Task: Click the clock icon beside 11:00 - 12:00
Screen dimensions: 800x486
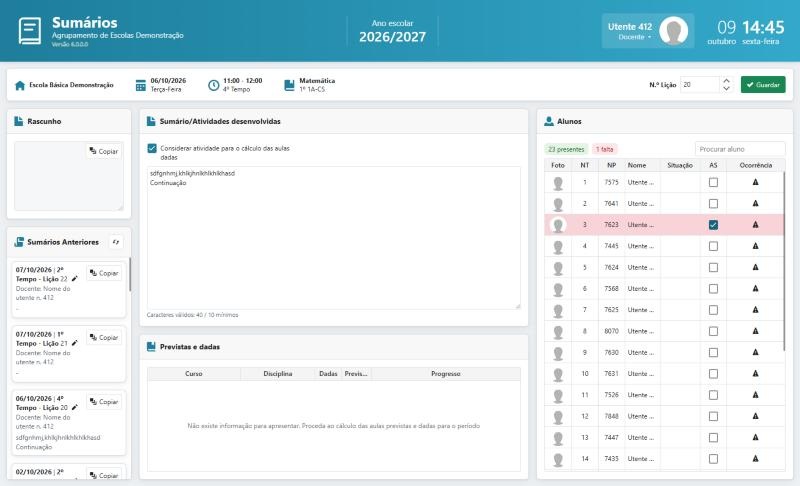Action: coord(213,85)
